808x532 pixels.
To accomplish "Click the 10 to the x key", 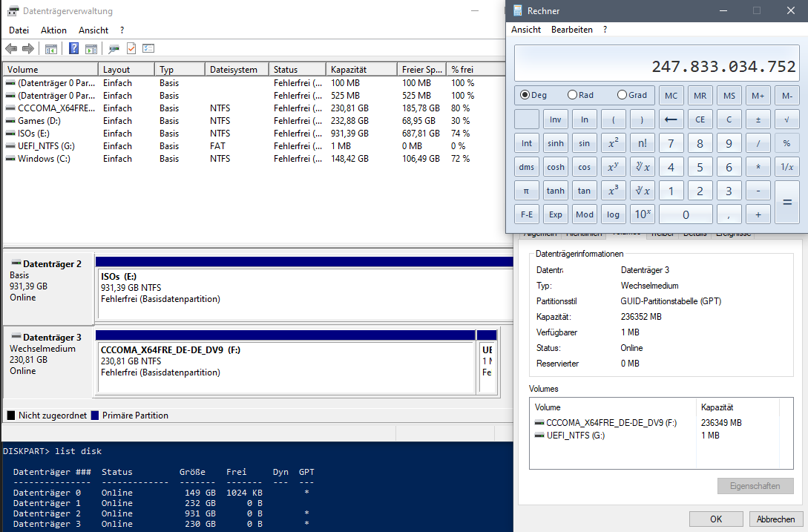I will pos(642,214).
